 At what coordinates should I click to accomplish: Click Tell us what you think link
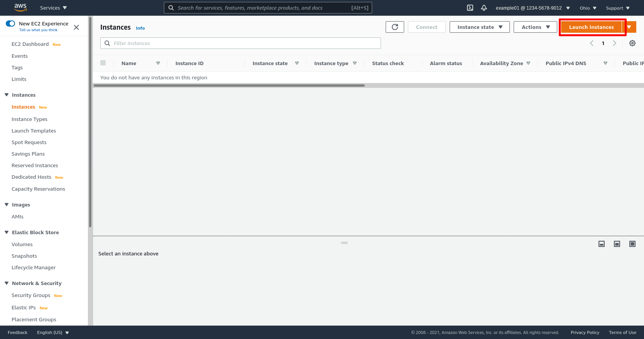(x=38, y=30)
